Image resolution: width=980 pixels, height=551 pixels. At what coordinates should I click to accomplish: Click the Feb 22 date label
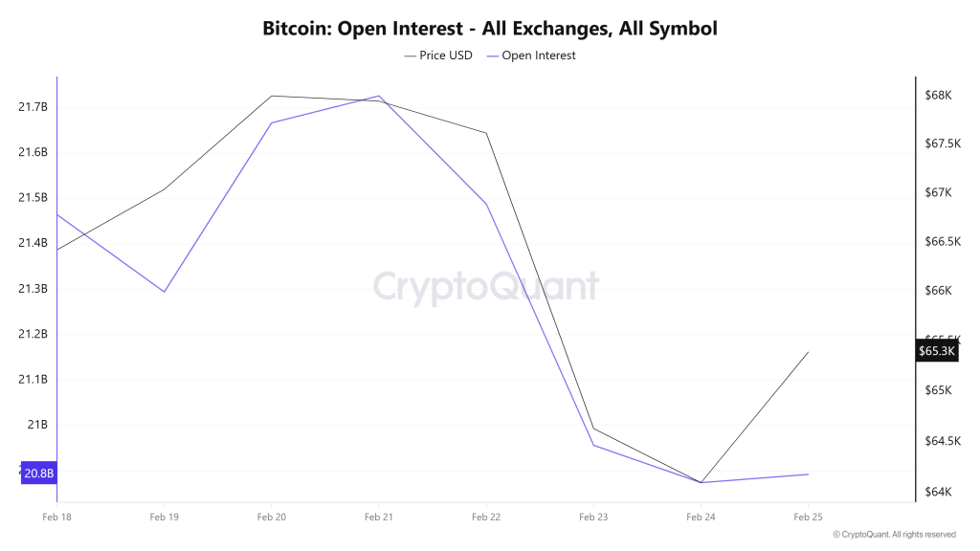486,517
